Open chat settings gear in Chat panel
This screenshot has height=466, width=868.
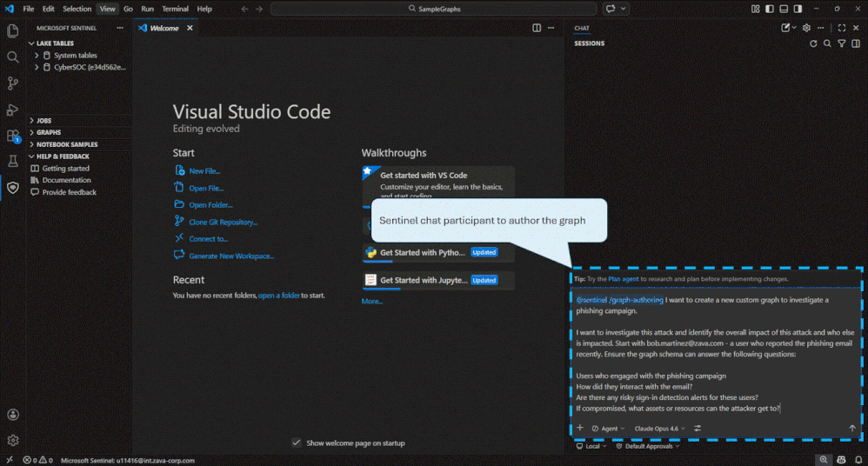806,28
